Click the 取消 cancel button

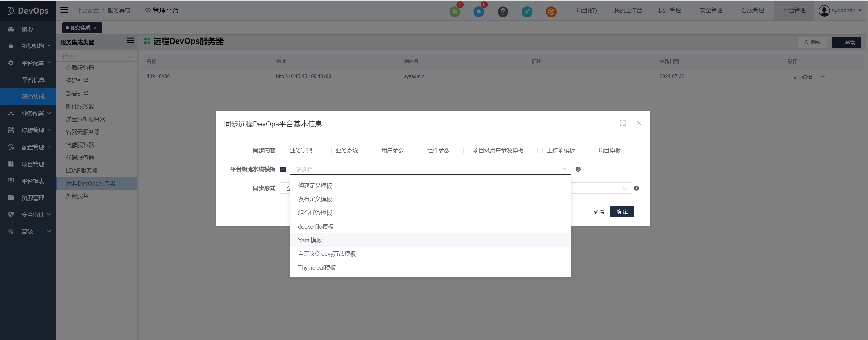coord(598,211)
